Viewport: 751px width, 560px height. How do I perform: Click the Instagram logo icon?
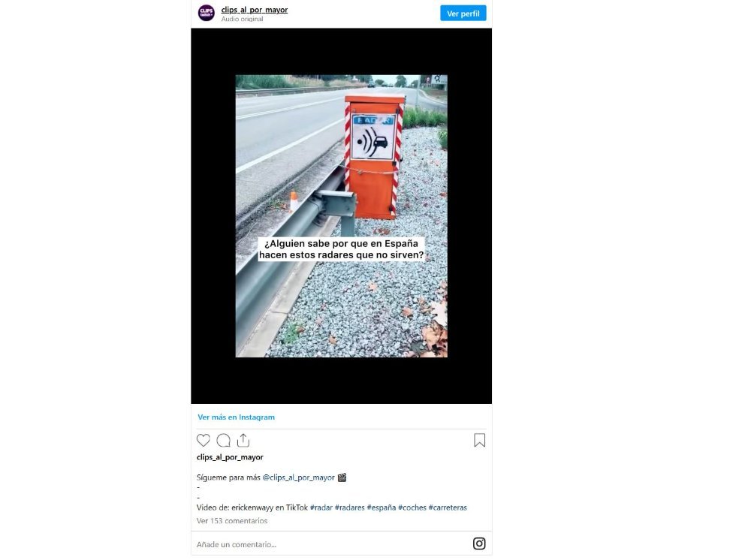pyautogui.click(x=479, y=543)
